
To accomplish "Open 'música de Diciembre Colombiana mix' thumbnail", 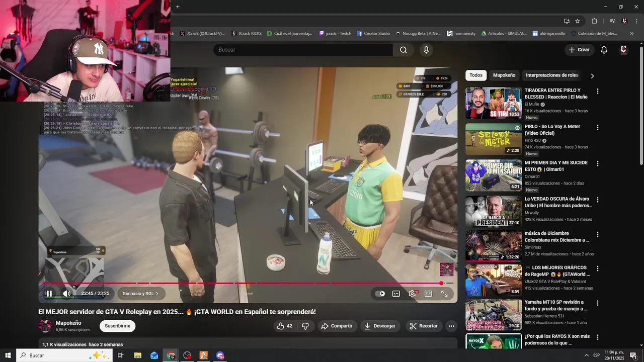I will [x=494, y=246].
